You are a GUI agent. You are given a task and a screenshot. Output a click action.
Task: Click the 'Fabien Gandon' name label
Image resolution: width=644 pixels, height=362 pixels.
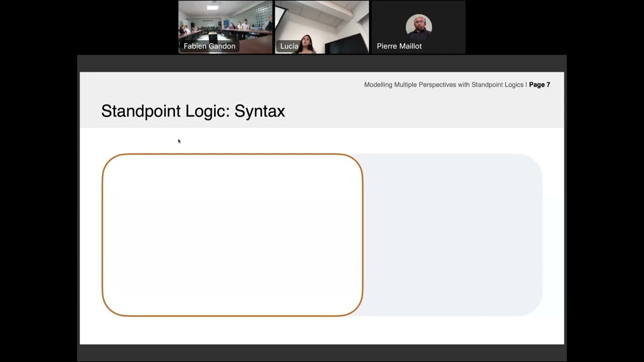(209, 46)
